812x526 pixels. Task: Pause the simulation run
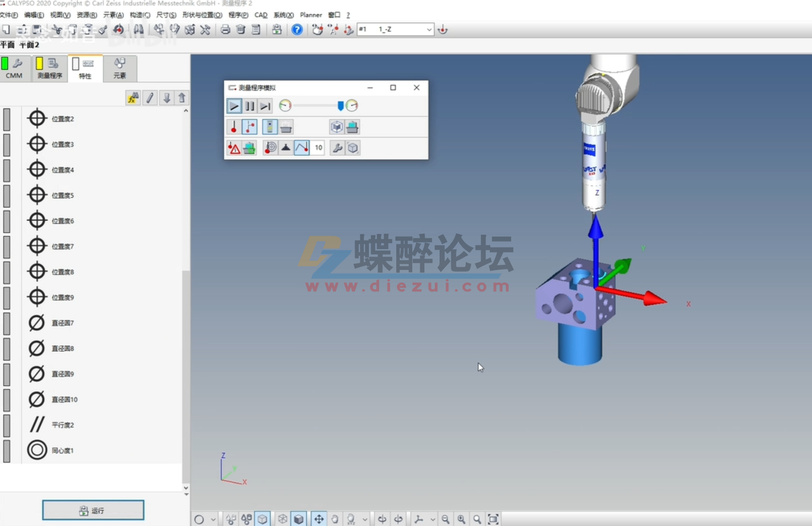[x=249, y=105]
